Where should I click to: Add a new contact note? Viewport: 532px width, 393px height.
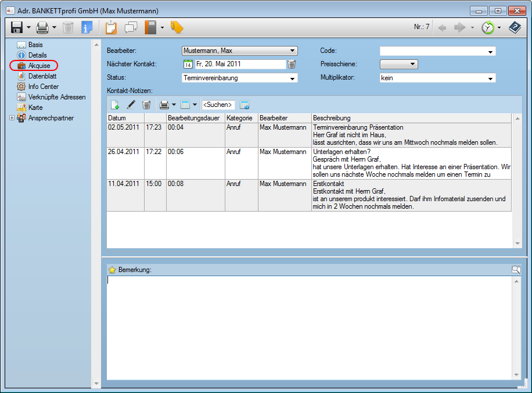point(115,105)
